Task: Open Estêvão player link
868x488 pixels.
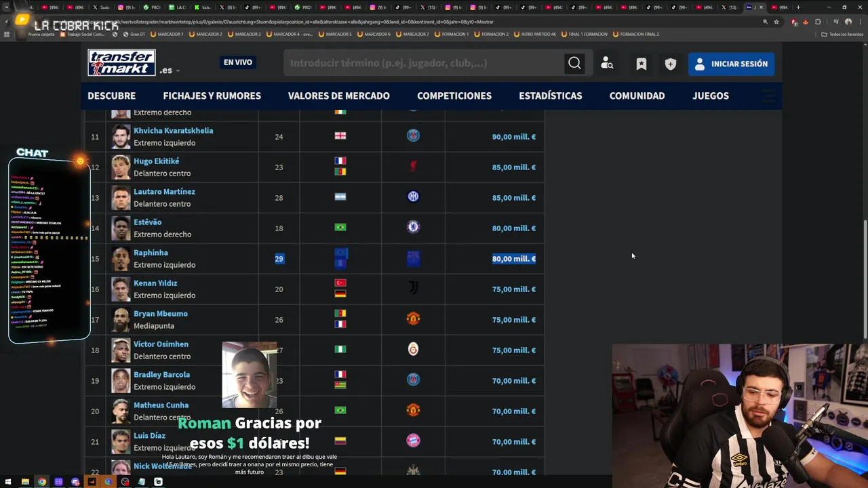Action: click(x=147, y=222)
